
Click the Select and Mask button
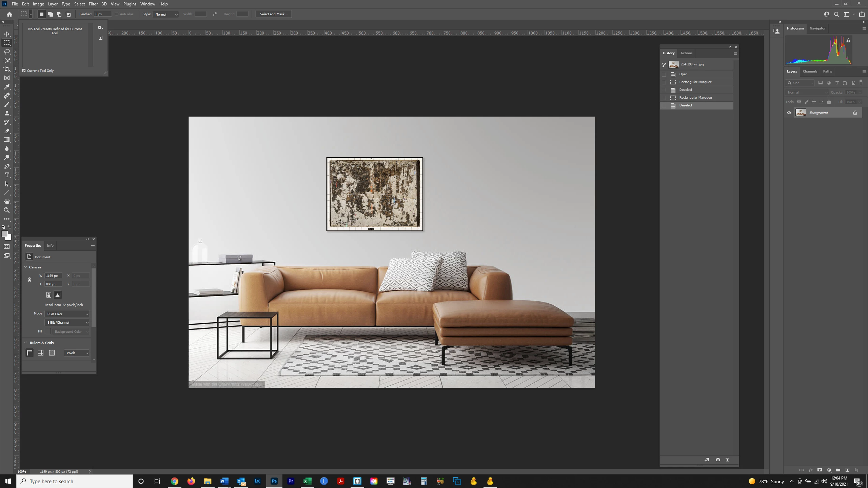click(273, 14)
